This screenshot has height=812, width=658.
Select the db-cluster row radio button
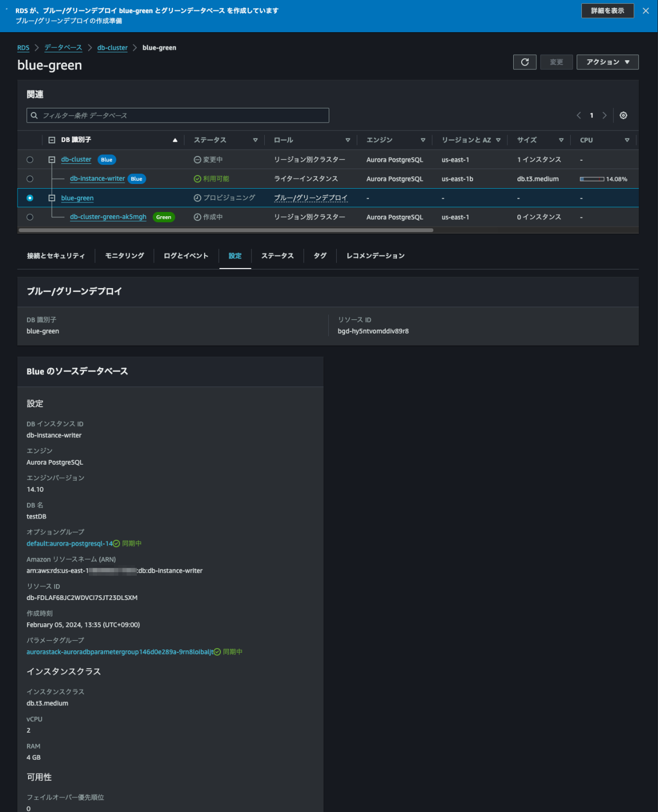pos(30,159)
